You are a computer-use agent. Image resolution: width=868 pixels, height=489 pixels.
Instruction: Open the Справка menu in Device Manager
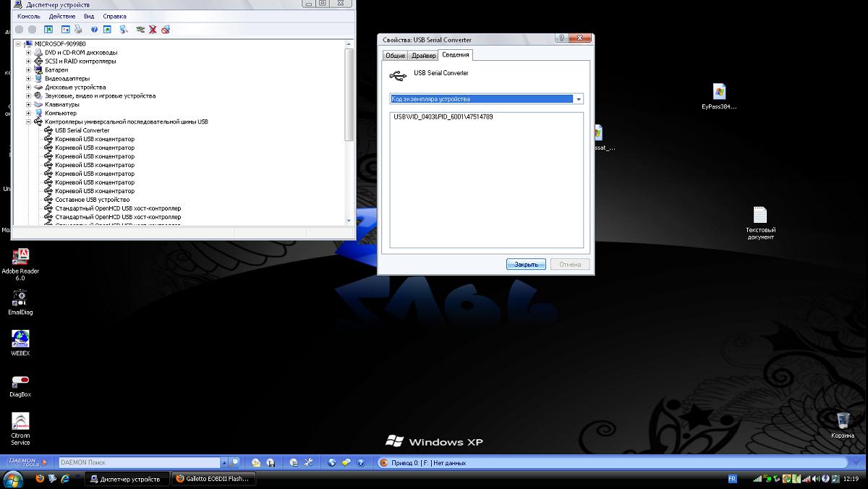pos(114,16)
